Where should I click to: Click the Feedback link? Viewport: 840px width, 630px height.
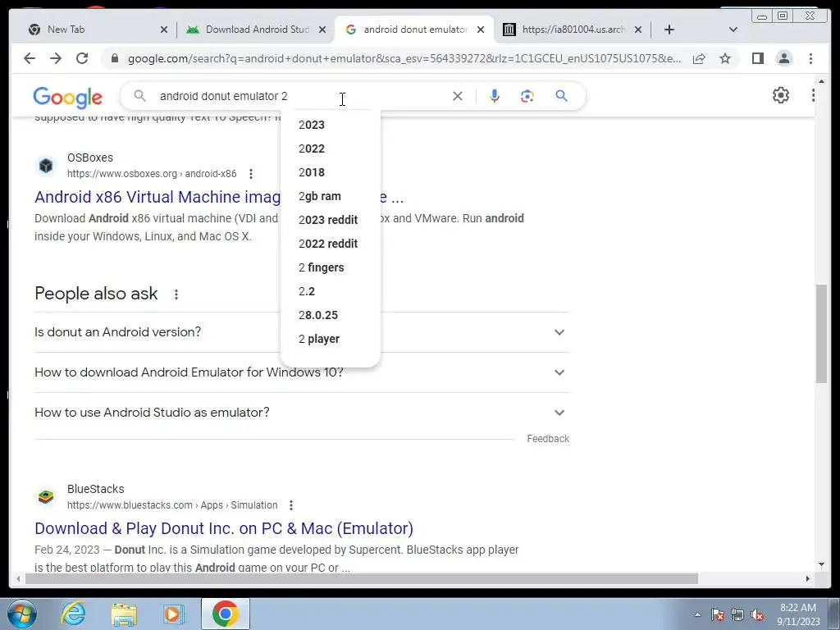[x=547, y=439]
